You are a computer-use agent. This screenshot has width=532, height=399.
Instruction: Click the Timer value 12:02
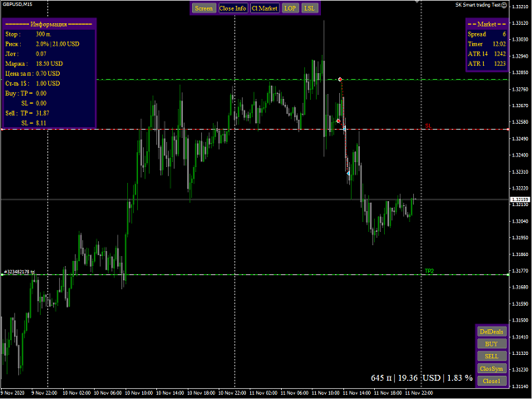[x=499, y=44]
